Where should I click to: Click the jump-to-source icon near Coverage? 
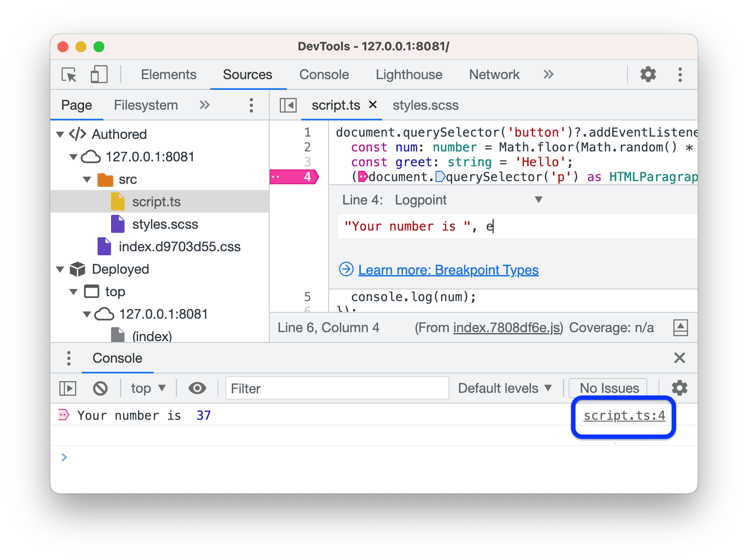click(681, 328)
